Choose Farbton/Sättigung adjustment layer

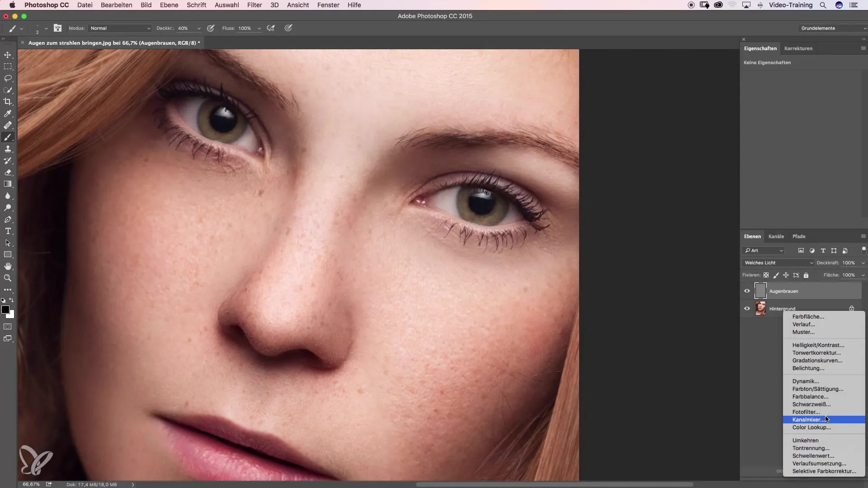pyautogui.click(x=824, y=389)
